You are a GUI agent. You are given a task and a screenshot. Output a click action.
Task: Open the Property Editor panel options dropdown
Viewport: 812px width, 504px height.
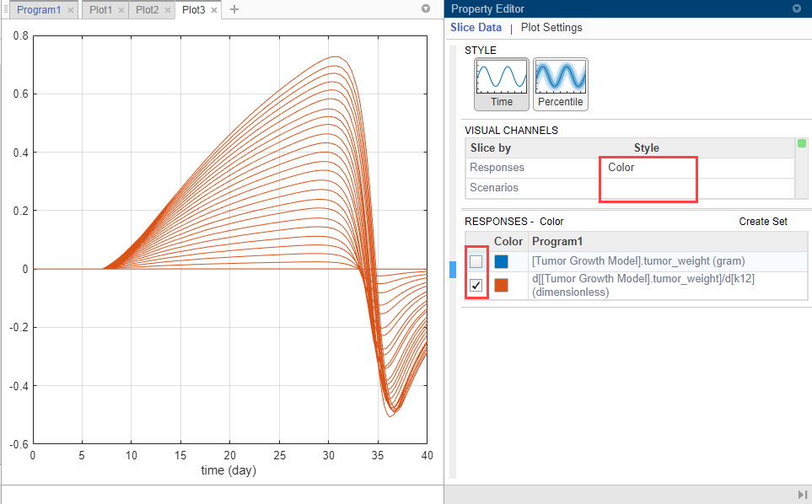(797, 8)
